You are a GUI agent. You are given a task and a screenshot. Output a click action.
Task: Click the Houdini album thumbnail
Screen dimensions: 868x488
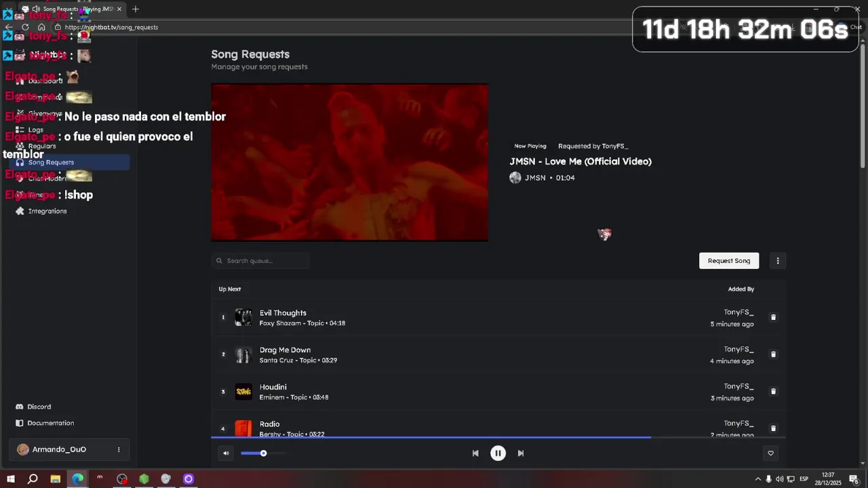243,391
